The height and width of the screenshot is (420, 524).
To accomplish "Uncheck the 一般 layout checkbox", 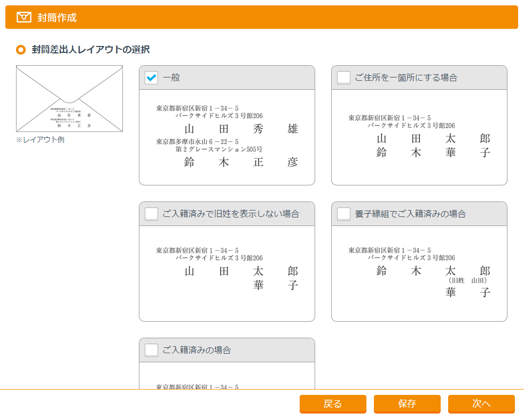I will point(152,78).
